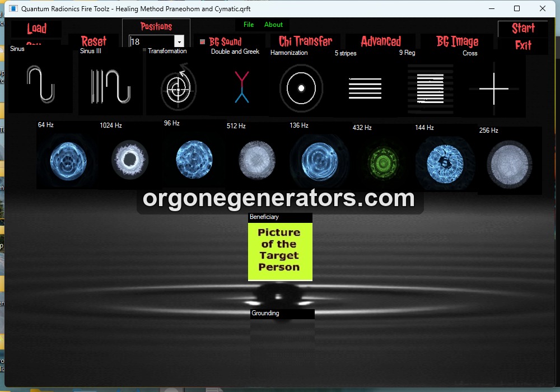Choose the 96 Hz cymatic image

coord(194,159)
